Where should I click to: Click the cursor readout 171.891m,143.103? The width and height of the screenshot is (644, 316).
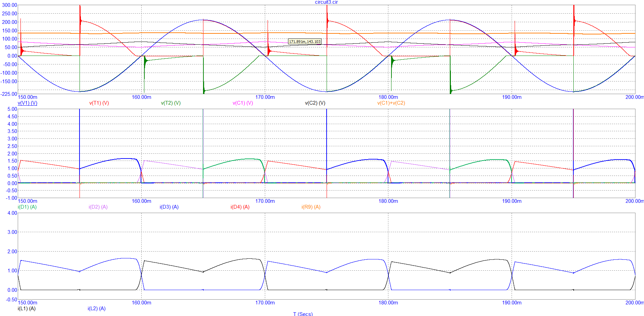click(305, 42)
